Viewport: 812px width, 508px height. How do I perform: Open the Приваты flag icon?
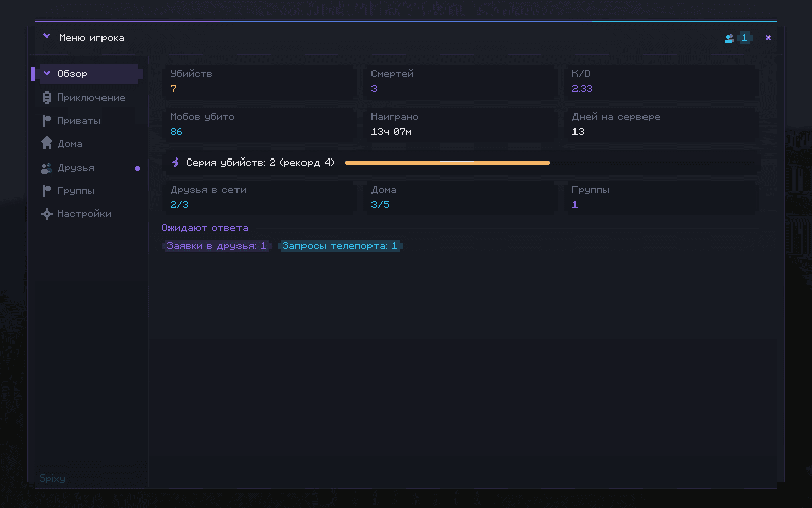[46, 120]
